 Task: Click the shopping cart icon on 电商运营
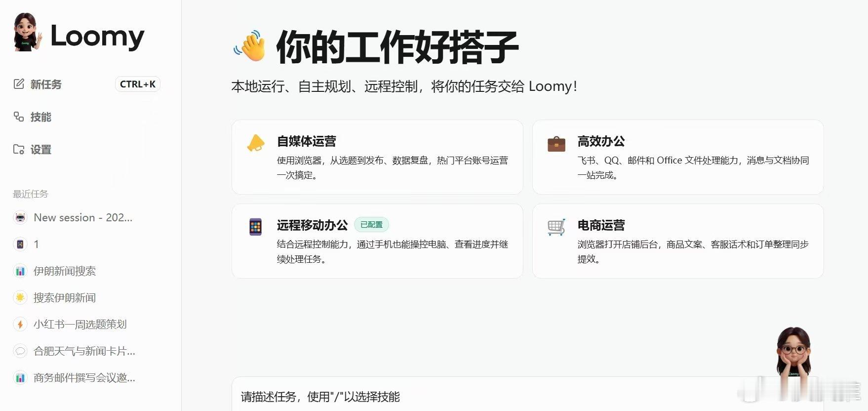pos(556,227)
